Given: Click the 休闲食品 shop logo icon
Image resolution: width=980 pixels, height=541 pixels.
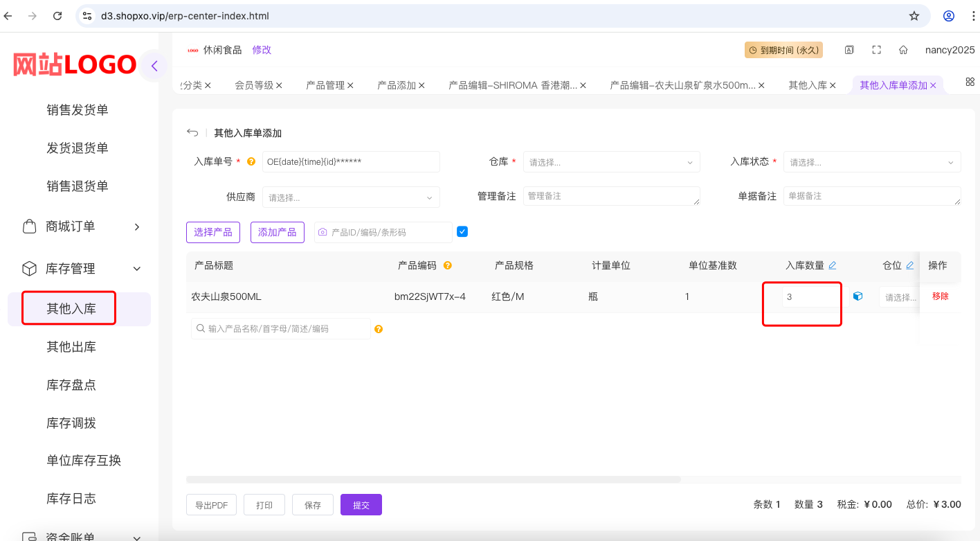Looking at the screenshot, I should point(192,50).
